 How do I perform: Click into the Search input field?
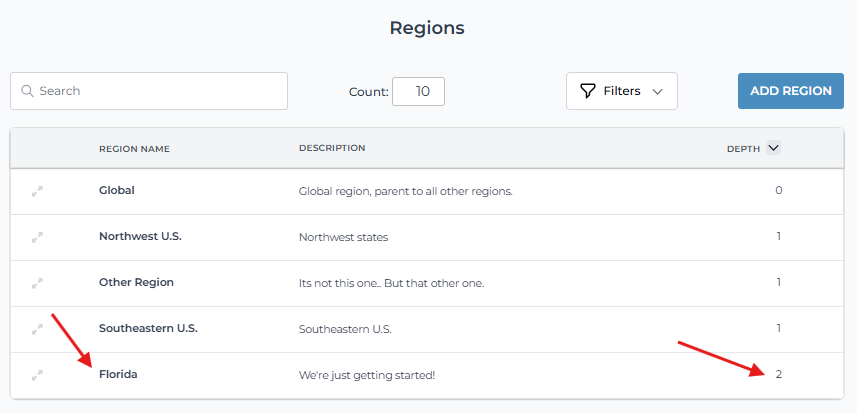[160, 91]
